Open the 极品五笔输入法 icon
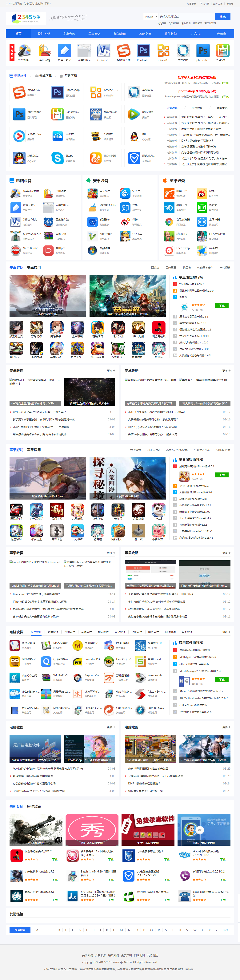 [x=15, y=236]
